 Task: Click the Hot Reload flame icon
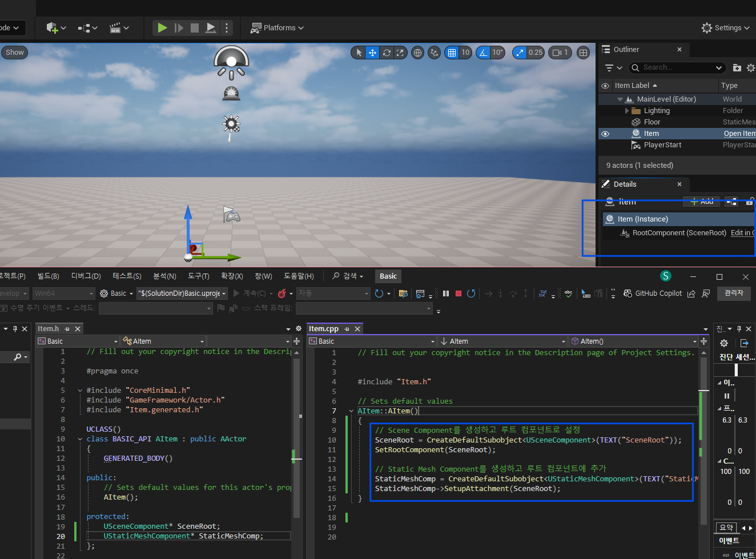coord(282,293)
